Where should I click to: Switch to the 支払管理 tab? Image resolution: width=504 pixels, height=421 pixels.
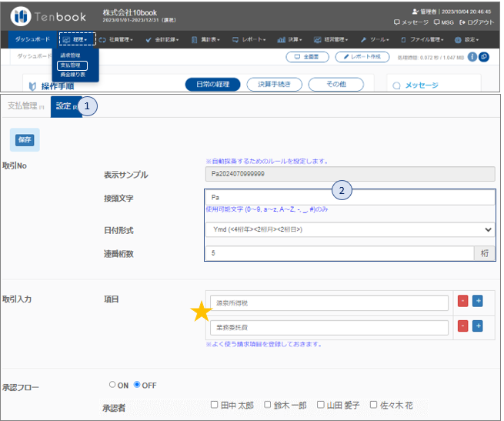click(x=25, y=105)
